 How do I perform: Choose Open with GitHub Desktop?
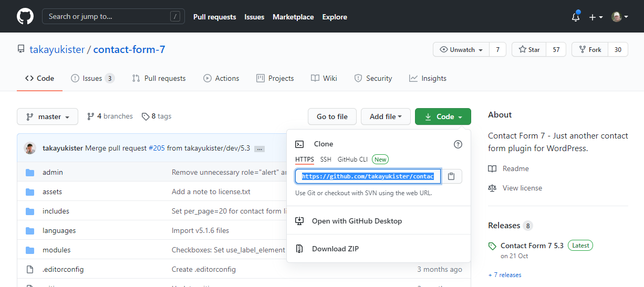point(357,221)
